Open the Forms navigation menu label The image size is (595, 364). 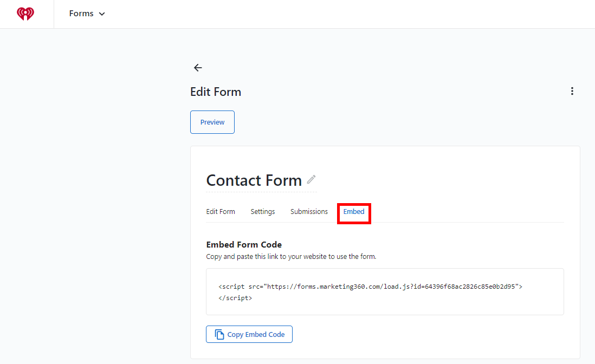coord(81,14)
